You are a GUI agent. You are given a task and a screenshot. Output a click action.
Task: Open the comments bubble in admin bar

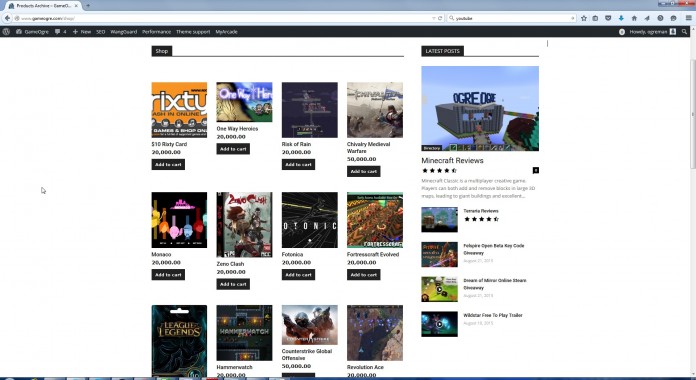(x=60, y=32)
